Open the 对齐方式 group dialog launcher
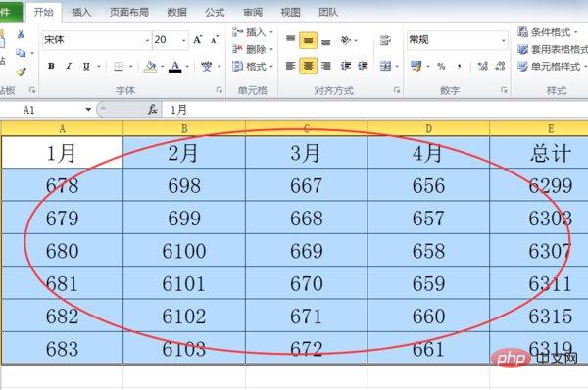 [x=396, y=90]
